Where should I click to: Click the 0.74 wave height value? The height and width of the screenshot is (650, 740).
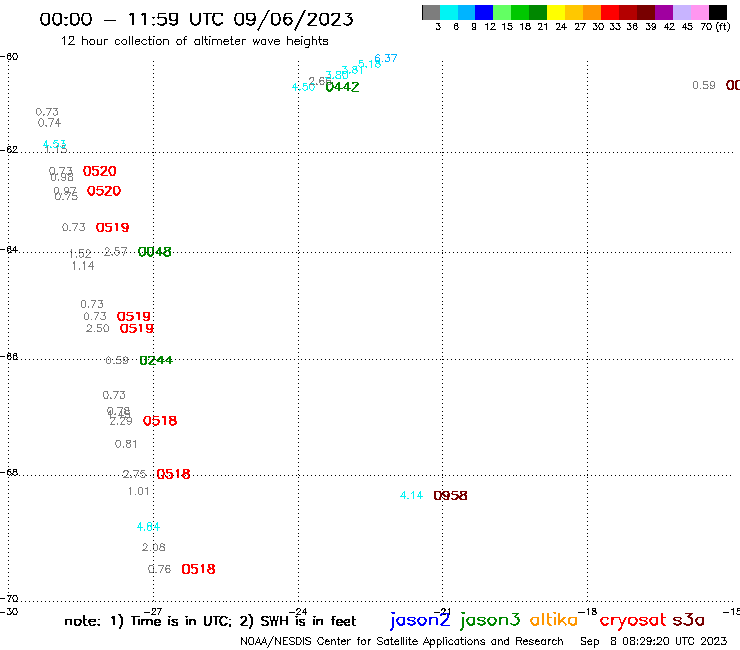tap(50, 123)
